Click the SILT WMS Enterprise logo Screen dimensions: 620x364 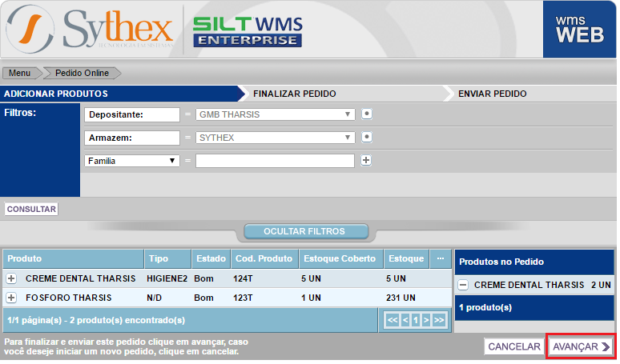tap(248, 31)
